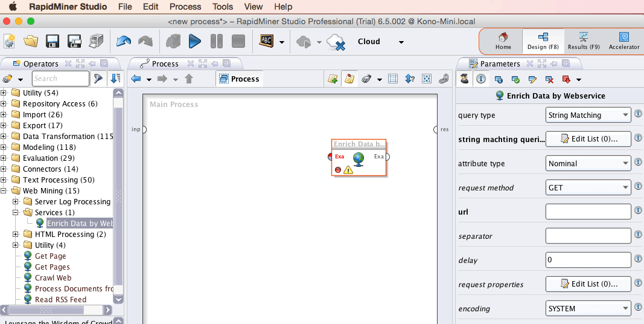This screenshot has width=644, height=324.
Task: Create a new process from toolbar
Action: pos(10,41)
